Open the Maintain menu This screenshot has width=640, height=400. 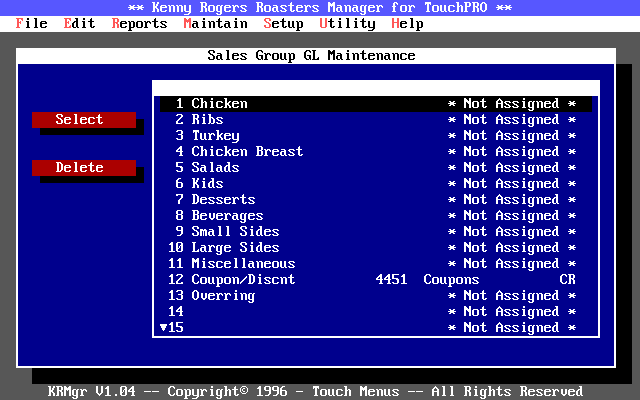coord(216,24)
